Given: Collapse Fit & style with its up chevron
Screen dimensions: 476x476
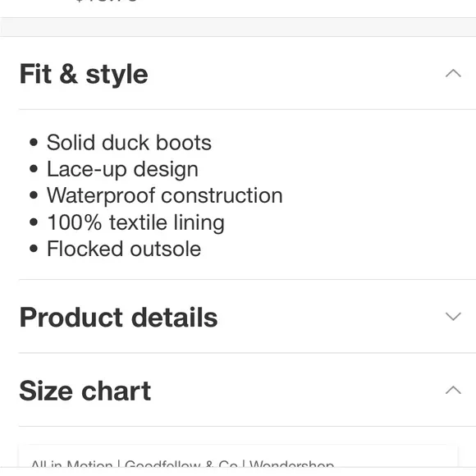Looking at the screenshot, I should pos(453,74).
